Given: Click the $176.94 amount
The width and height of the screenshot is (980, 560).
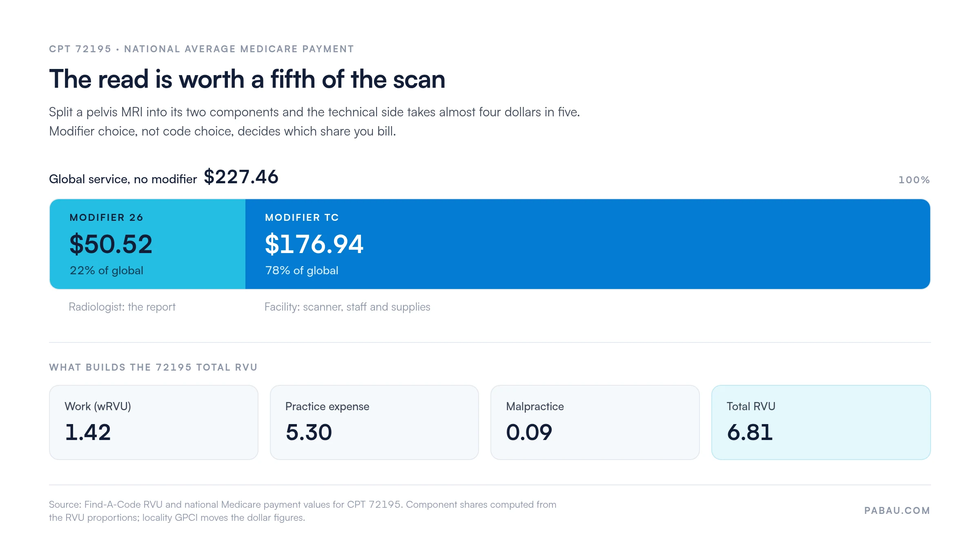Looking at the screenshot, I should click(x=314, y=244).
